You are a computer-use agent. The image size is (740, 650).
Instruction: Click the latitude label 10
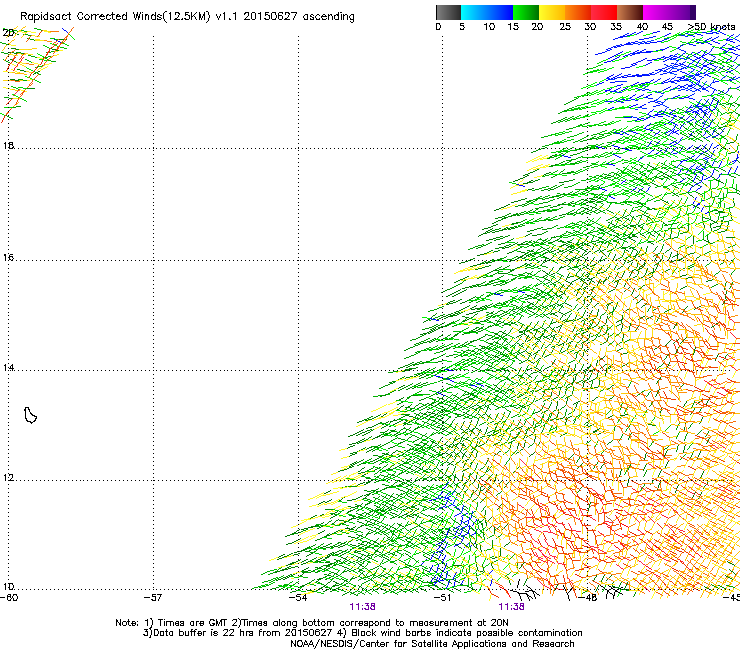click(8, 586)
